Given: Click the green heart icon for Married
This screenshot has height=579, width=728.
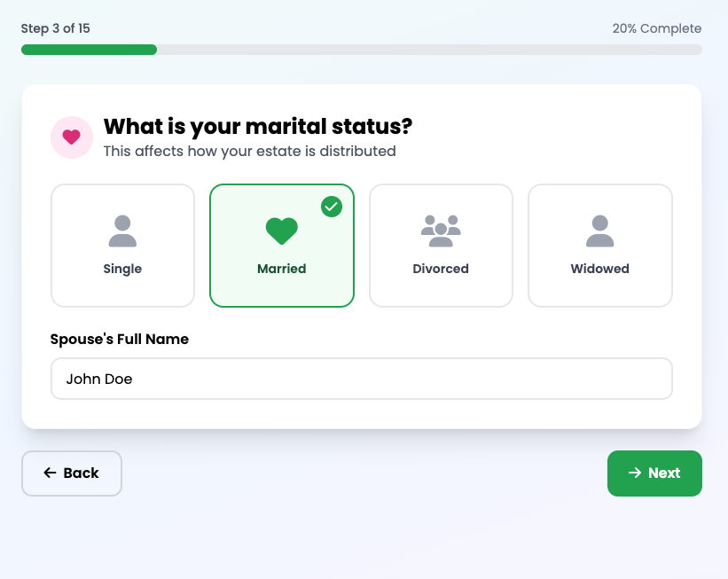Looking at the screenshot, I should tap(282, 231).
